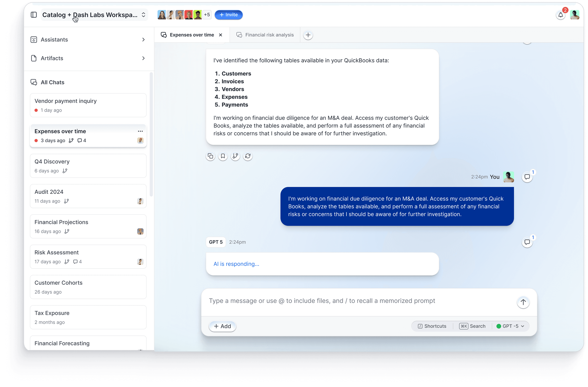The image size is (588, 387).
Task: Open the Artifacts panel
Action: tap(52, 58)
